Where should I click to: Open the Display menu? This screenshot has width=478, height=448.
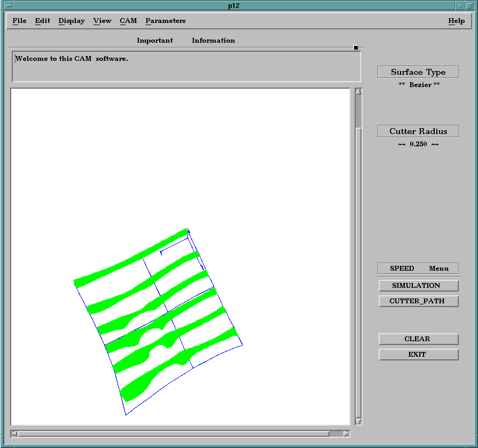tap(72, 21)
